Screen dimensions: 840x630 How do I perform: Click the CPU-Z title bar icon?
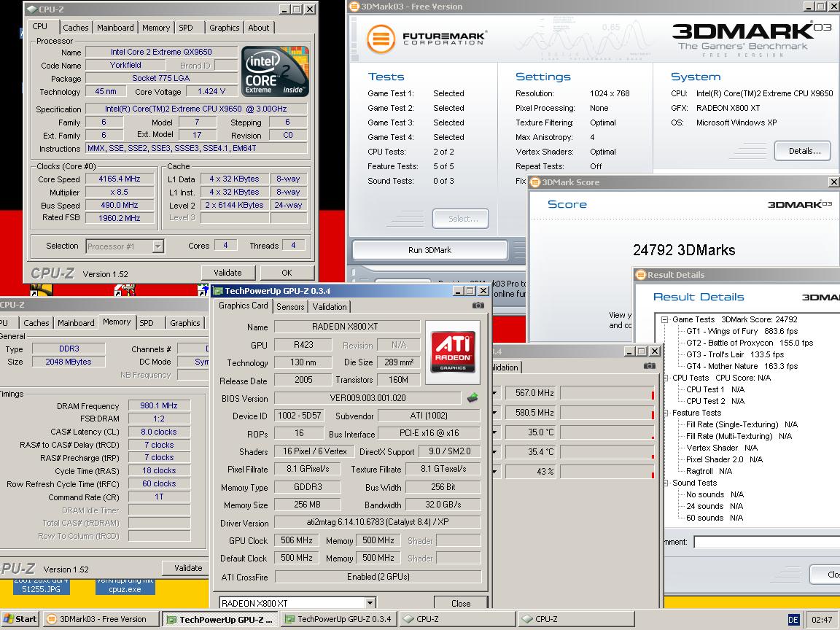[31, 9]
